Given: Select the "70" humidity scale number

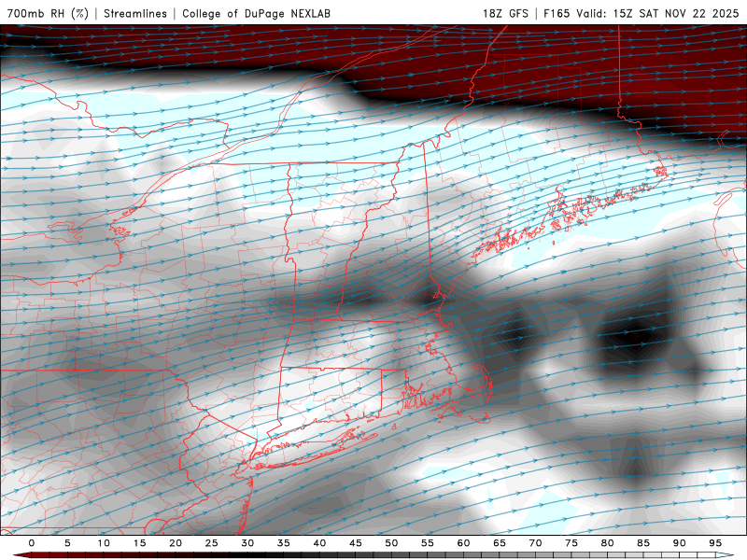Looking at the screenshot, I should pyautogui.click(x=535, y=543).
